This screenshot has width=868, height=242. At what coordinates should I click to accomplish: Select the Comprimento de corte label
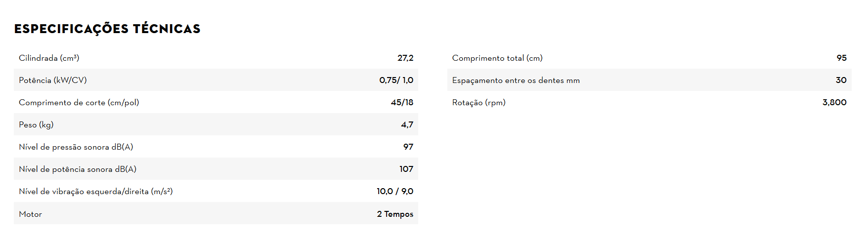tap(79, 102)
